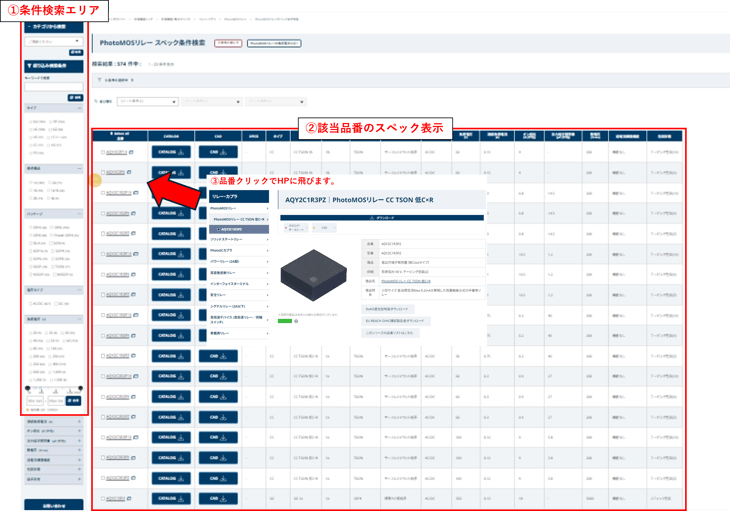Click RoHS適合証明書ダウンロード button in popup

tap(387, 309)
